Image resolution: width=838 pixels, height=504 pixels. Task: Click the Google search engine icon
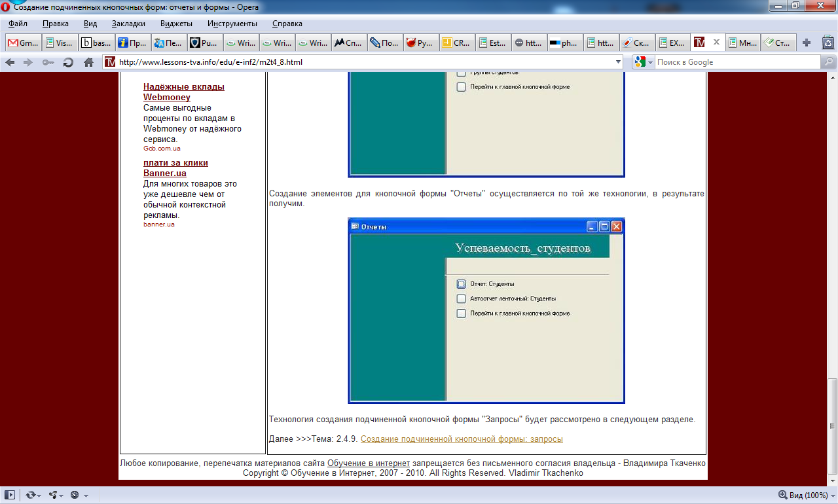click(x=640, y=62)
